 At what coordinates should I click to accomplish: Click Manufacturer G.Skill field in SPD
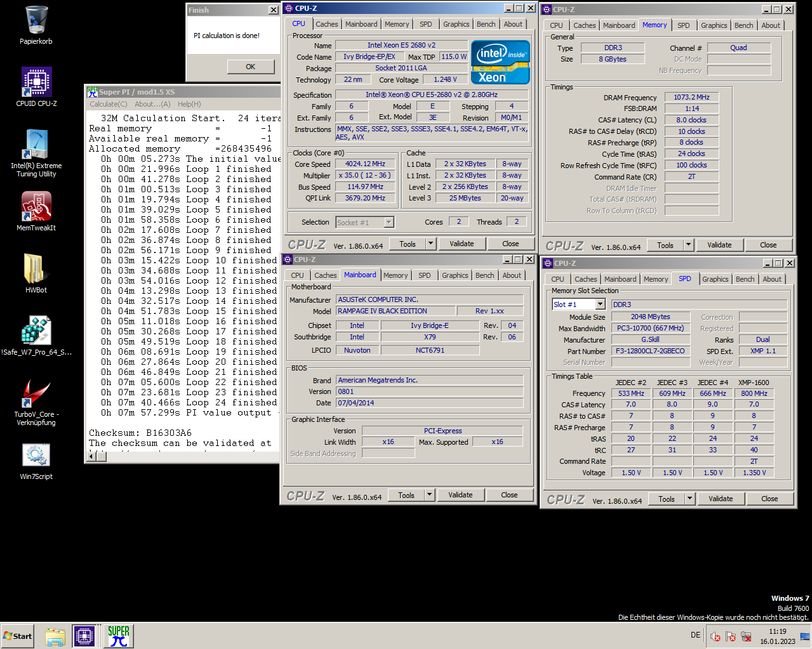[x=652, y=339]
